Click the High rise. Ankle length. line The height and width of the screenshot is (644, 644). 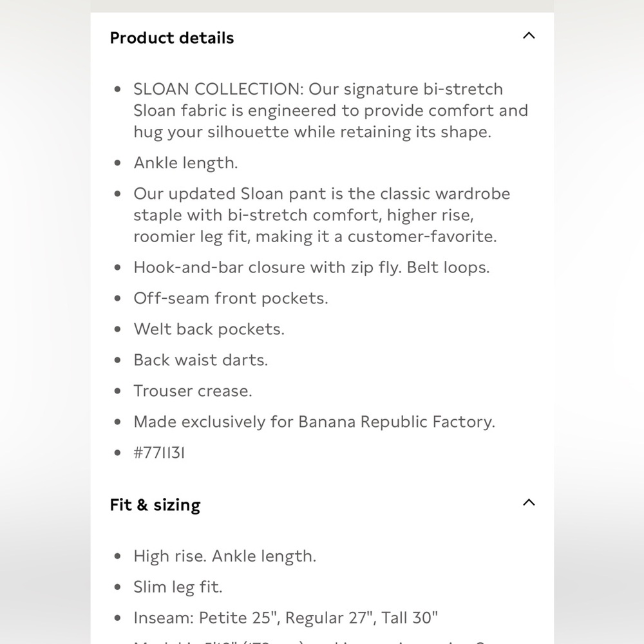pos(225,556)
